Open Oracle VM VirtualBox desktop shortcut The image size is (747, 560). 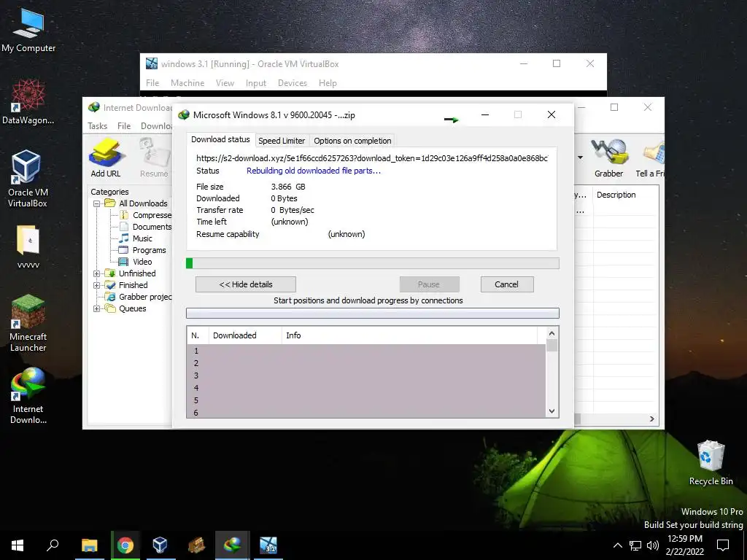tap(28, 179)
